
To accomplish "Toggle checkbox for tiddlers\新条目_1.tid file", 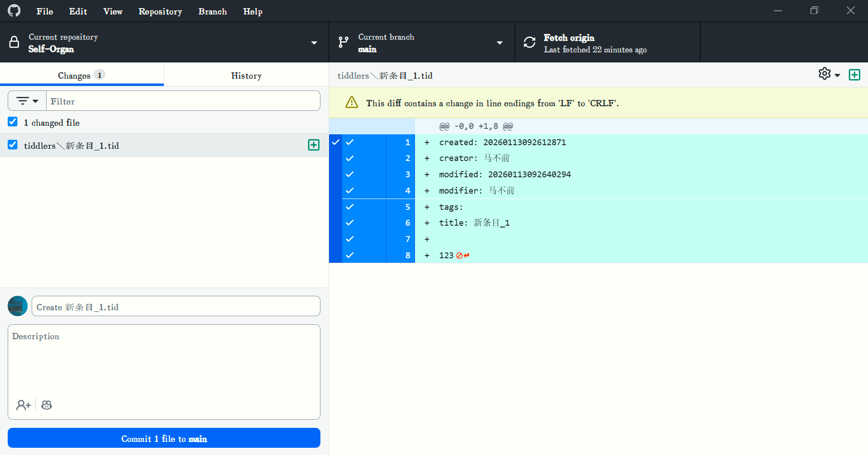I will click(13, 145).
